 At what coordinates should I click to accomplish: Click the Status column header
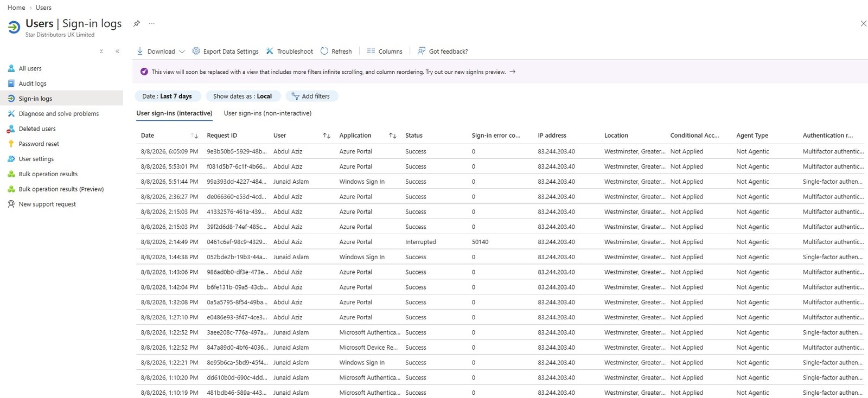coord(414,136)
